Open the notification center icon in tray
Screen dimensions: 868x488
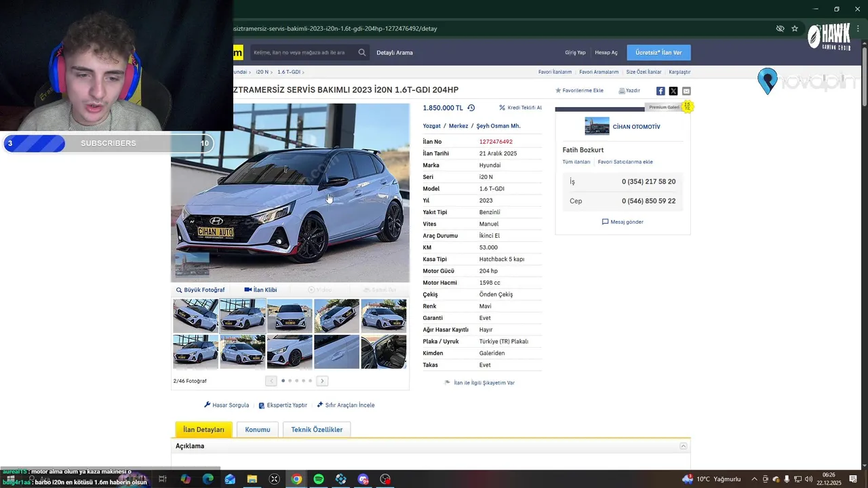click(853, 479)
